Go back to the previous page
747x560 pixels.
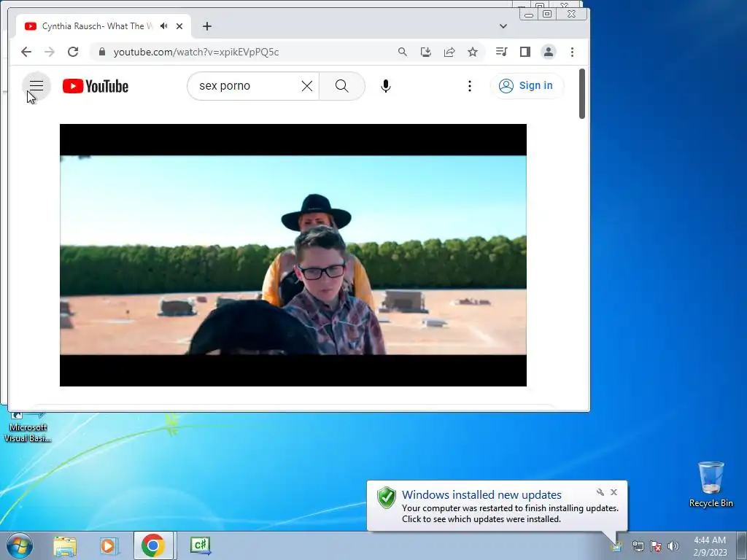(x=26, y=52)
